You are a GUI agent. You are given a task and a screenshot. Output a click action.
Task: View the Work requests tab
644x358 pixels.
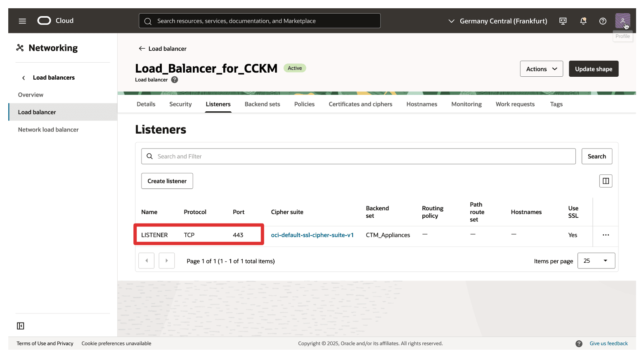[515, 104]
